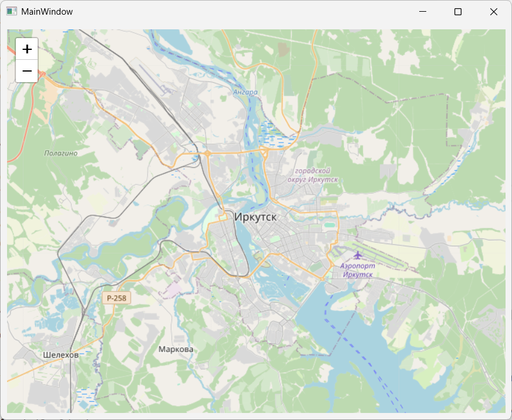The image size is (512, 420).
Task: Click the MainWindow application icon in title bar
Action: pyautogui.click(x=12, y=11)
